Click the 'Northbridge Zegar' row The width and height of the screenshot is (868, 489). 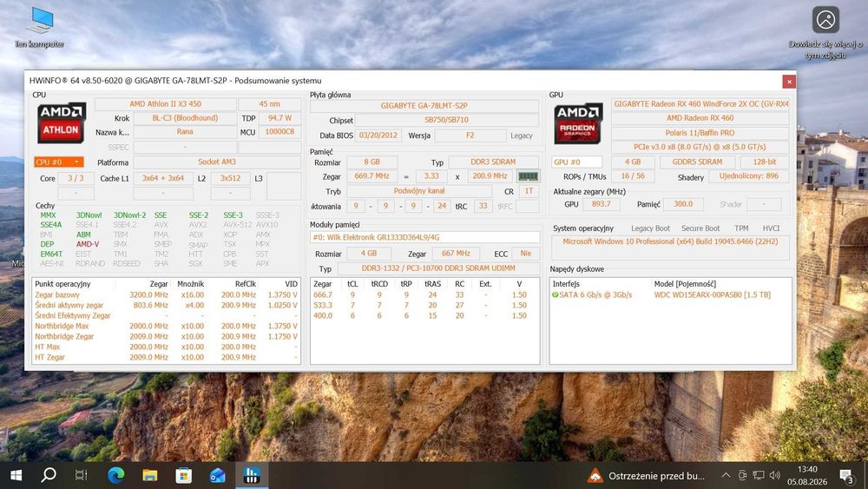166,337
